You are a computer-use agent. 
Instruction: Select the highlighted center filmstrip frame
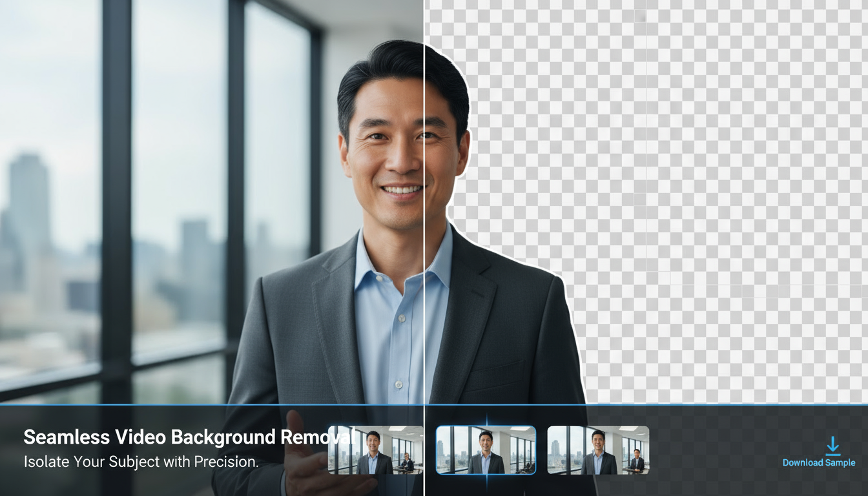(485, 450)
